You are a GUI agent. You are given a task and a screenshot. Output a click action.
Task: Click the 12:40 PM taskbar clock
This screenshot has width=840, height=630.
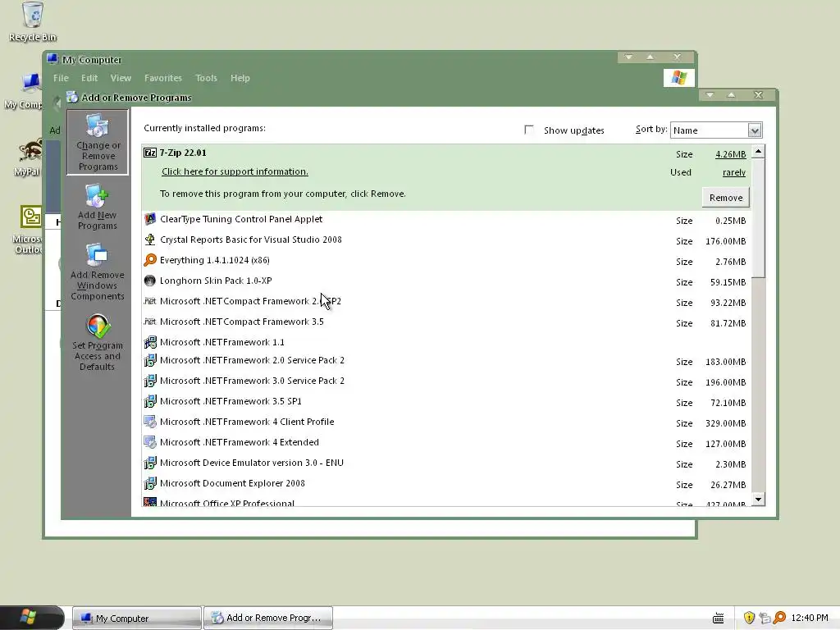coord(810,618)
